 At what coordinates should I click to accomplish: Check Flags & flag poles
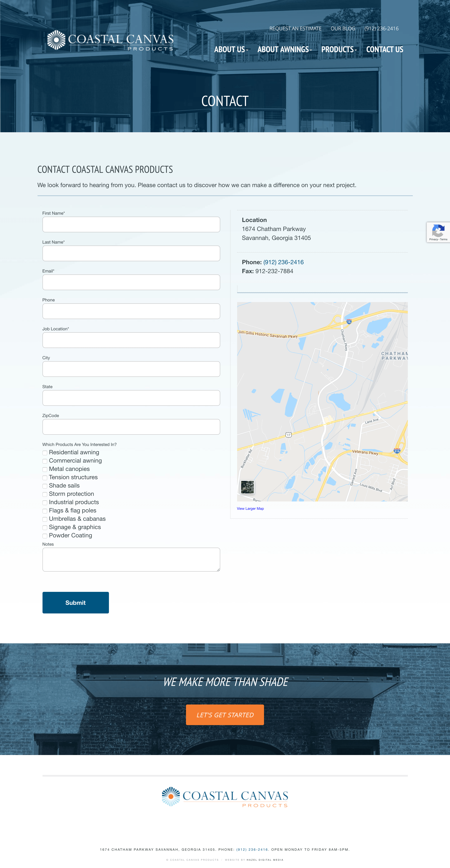pos(45,511)
